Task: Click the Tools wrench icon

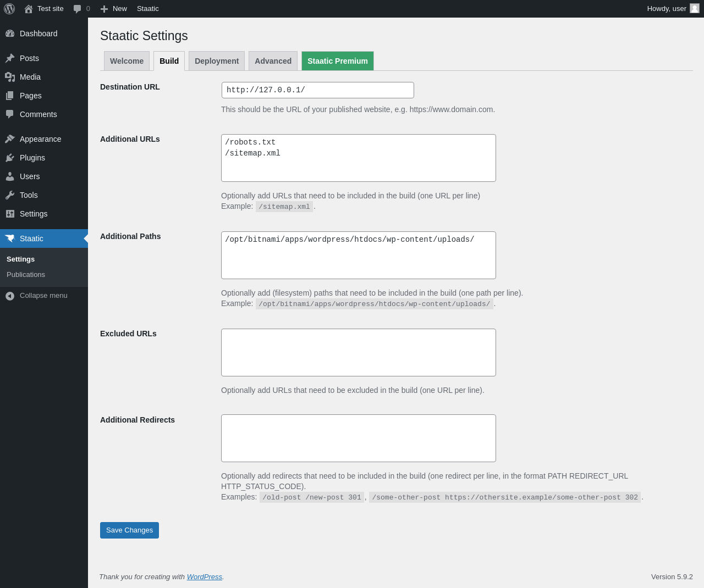Action: tap(10, 195)
